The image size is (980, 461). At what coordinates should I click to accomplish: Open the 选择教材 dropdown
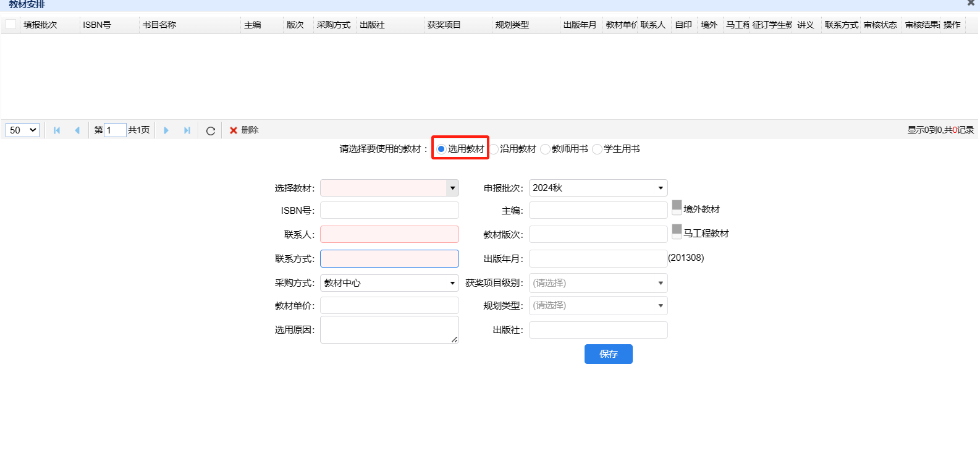pos(452,188)
